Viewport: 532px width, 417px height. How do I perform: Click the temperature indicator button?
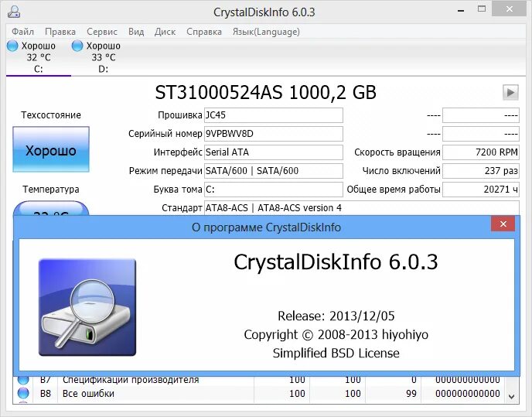(x=51, y=208)
